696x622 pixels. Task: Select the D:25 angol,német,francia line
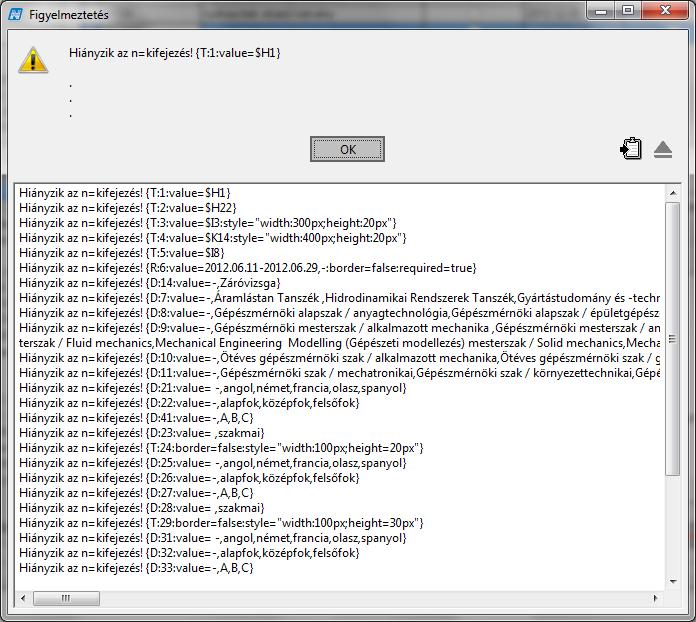click(x=213, y=463)
